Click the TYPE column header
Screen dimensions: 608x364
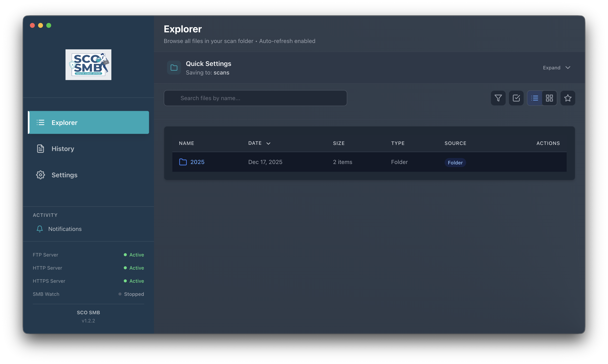coord(398,143)
